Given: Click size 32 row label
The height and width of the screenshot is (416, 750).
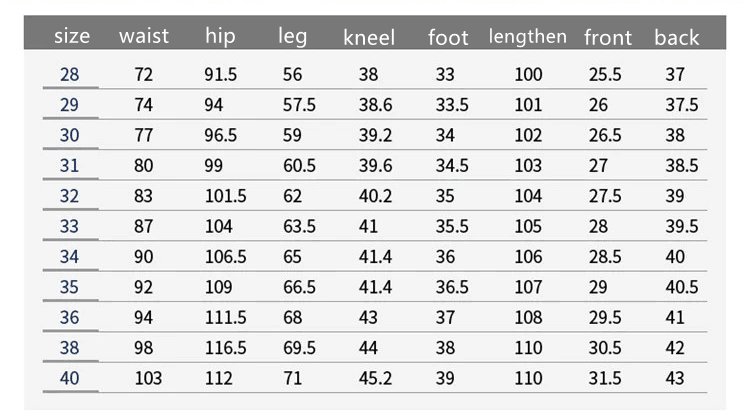Looking at the screenshot, I should pyautogui.click(x=69, y=196).
